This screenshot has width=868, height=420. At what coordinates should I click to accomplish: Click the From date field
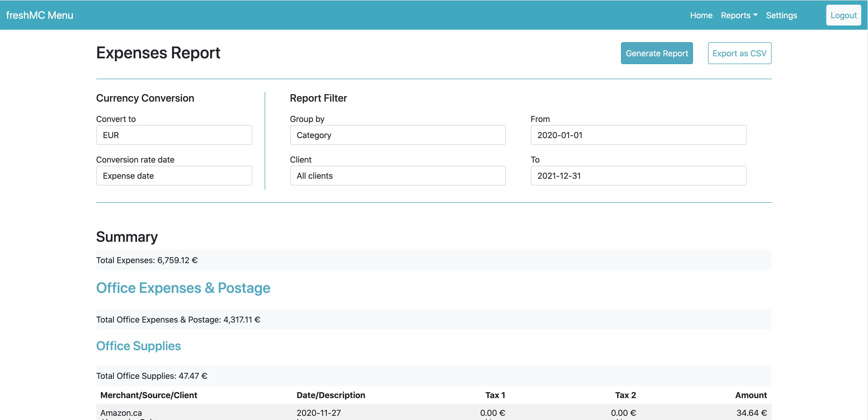pyautogui.click(x=638, y=135)
